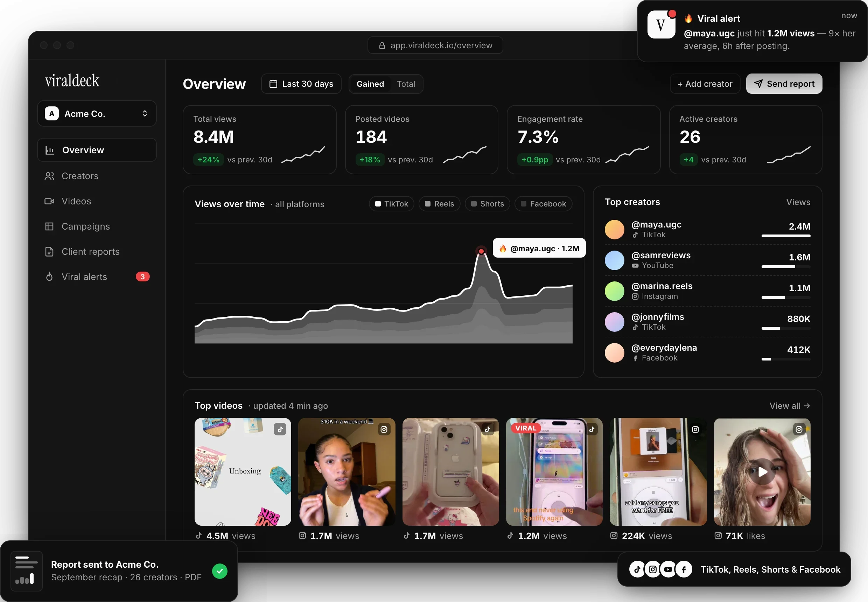Open Campaigns in the sidebar
Viewport: 868px width, 602px height.
[97, 226]
